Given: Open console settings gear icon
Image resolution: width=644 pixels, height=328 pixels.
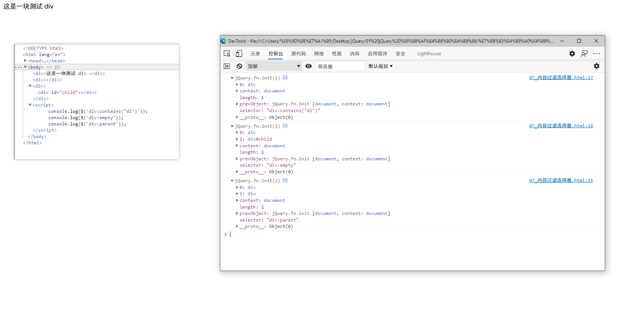Looking at the screenshot, I should pos(597,66).
